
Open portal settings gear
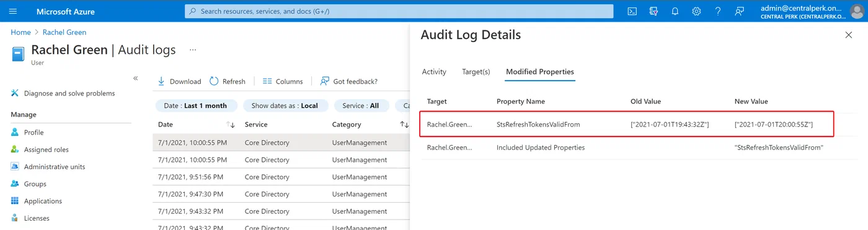(x=696, y=11)
